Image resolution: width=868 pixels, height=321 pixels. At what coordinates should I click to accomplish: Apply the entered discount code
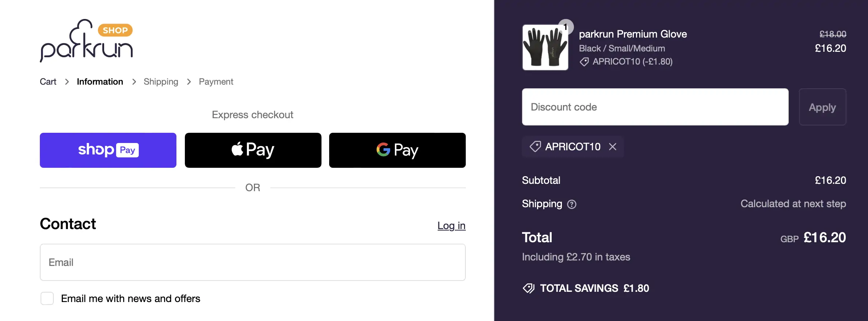822,107
